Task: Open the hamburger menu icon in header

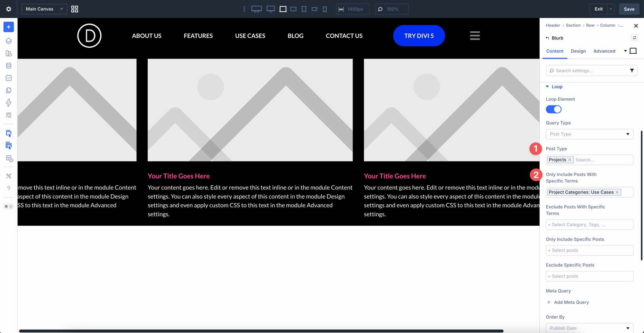Action: pyautogui.click(x=475, y=35)
